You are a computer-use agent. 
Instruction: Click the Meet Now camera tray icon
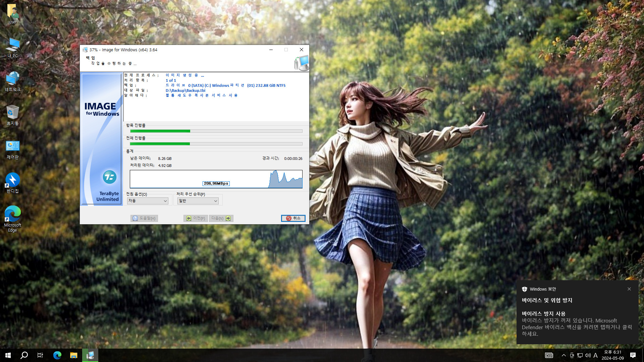[x=572, y=355]
